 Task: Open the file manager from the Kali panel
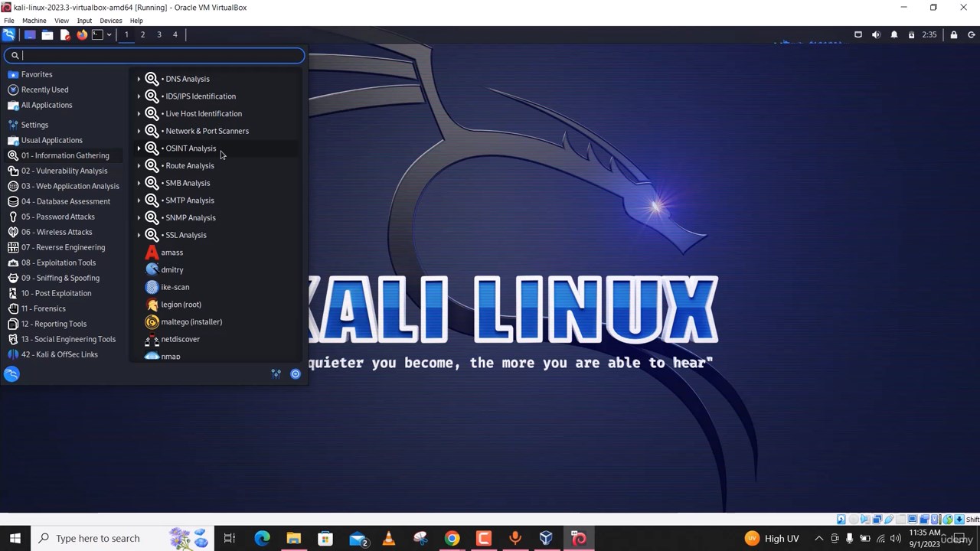point(47,34)
